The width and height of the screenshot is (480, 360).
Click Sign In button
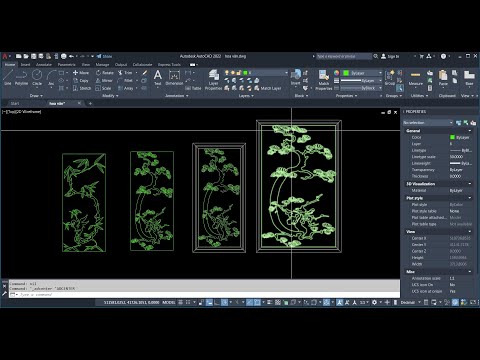coord(390,56)
